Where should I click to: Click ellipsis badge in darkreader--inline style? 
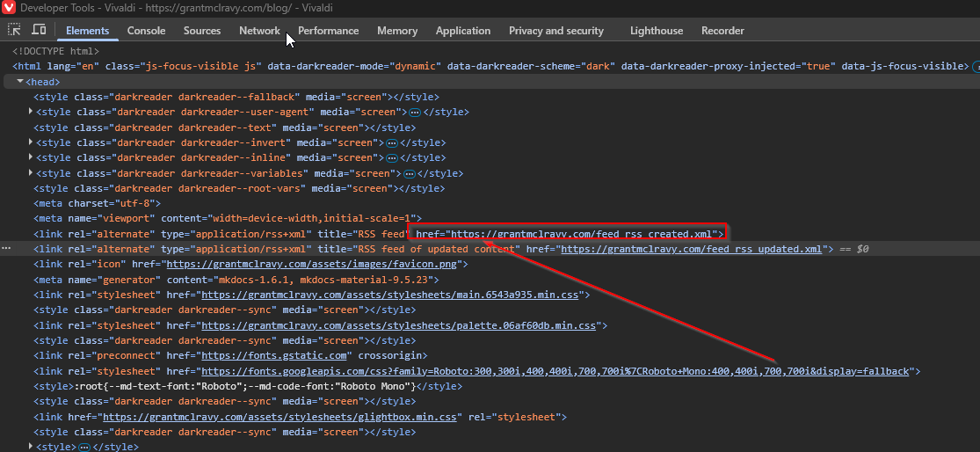coord(392,158)
